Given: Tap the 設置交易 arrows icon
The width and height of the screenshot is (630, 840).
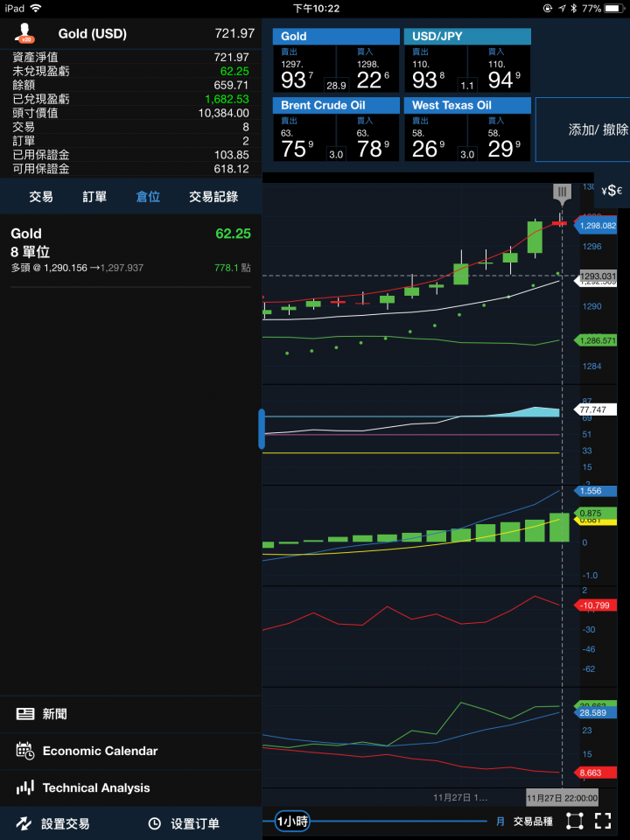Looking at the screenshot, I should 24,823.
